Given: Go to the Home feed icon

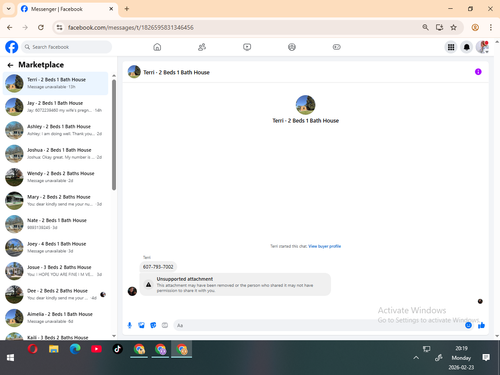Looking at the screenshot, I should (x=157, y=47).
